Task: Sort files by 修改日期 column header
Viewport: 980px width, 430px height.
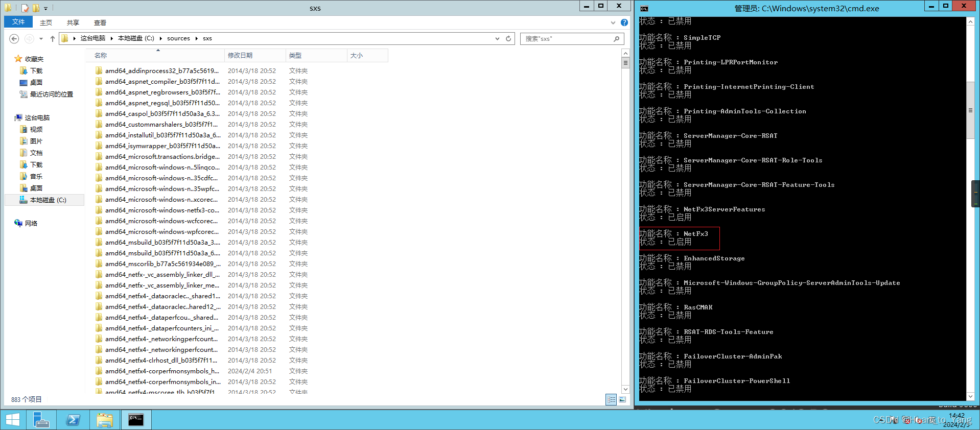Action: coord(240,55)
